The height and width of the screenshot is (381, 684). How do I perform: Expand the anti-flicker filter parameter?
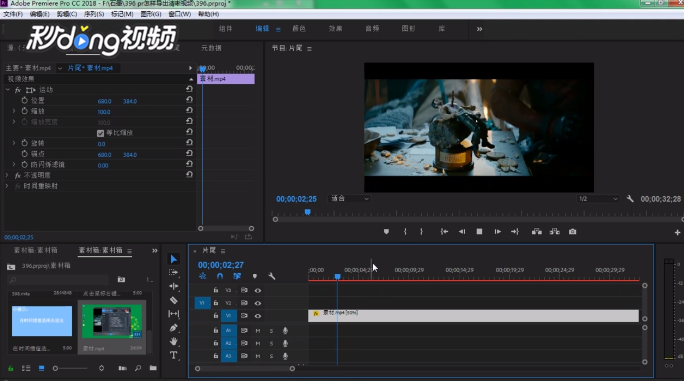(x=14, y=165)
